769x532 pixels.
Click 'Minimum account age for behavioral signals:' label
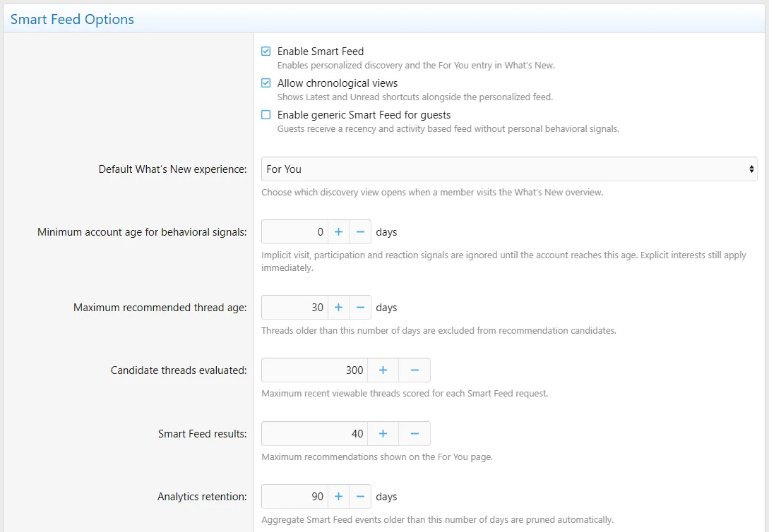click(142, 232)
